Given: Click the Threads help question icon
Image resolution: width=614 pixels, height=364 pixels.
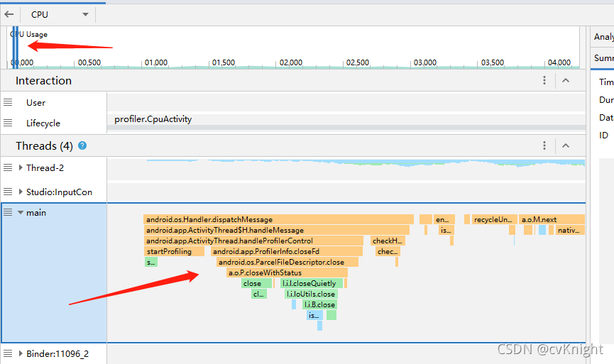Looking at the screenshot, I should [82, 145].
